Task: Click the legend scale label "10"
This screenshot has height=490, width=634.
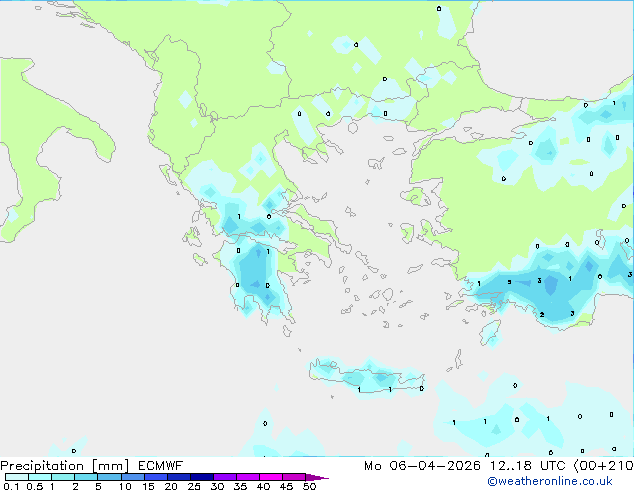Action: point(125,486)
